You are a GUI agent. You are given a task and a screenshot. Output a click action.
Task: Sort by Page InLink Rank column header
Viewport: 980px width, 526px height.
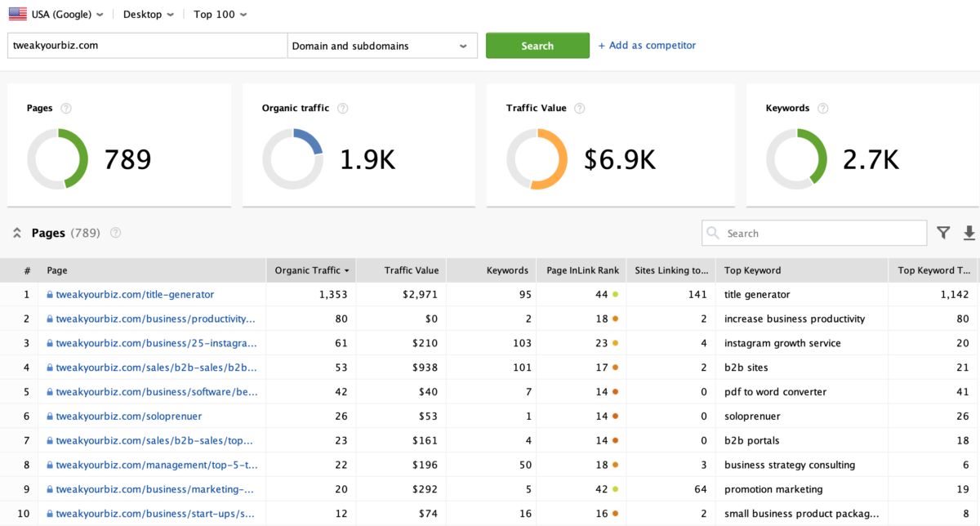coord(581,270)
